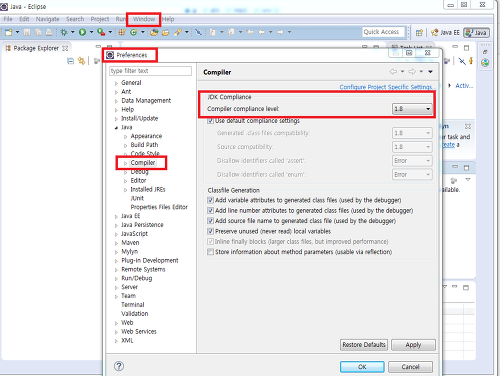Viewport: 500px width, 376px height.
Task: Open the Help menu
Action: coord(168,19)
